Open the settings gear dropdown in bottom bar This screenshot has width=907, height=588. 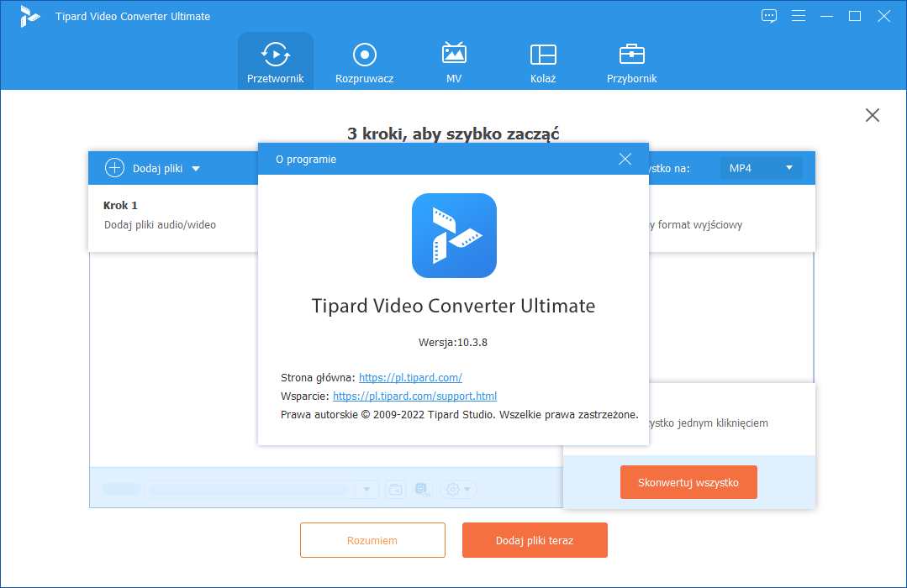click(458, 490)
